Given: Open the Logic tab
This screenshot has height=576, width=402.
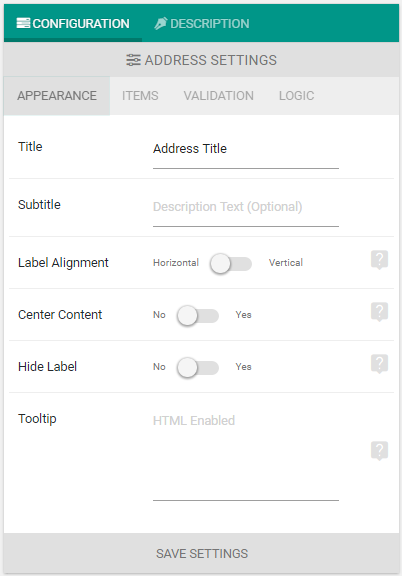Looking at the screenshot, I should pos(297,96).
